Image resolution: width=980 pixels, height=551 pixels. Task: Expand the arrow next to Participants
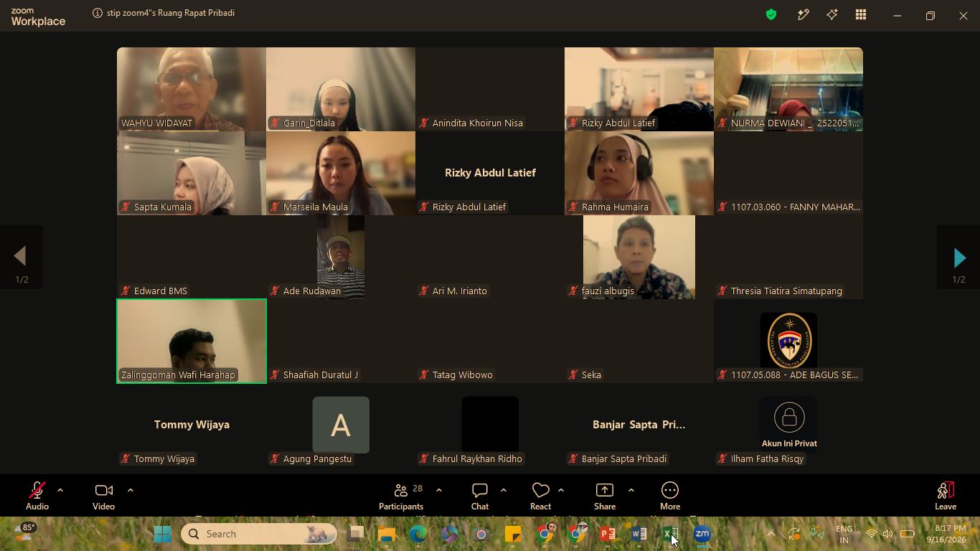[439, 490]
